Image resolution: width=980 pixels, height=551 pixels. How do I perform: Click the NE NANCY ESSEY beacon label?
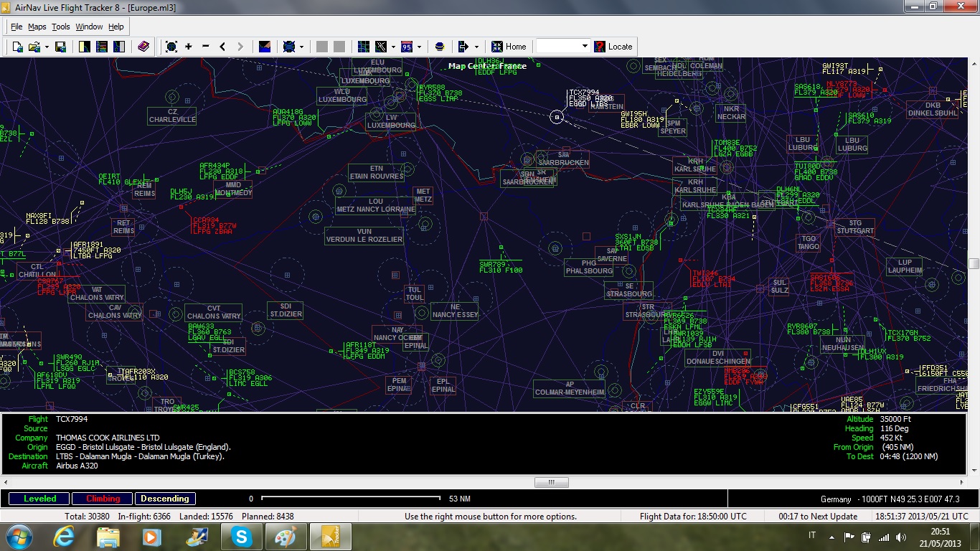click(455, 311)
